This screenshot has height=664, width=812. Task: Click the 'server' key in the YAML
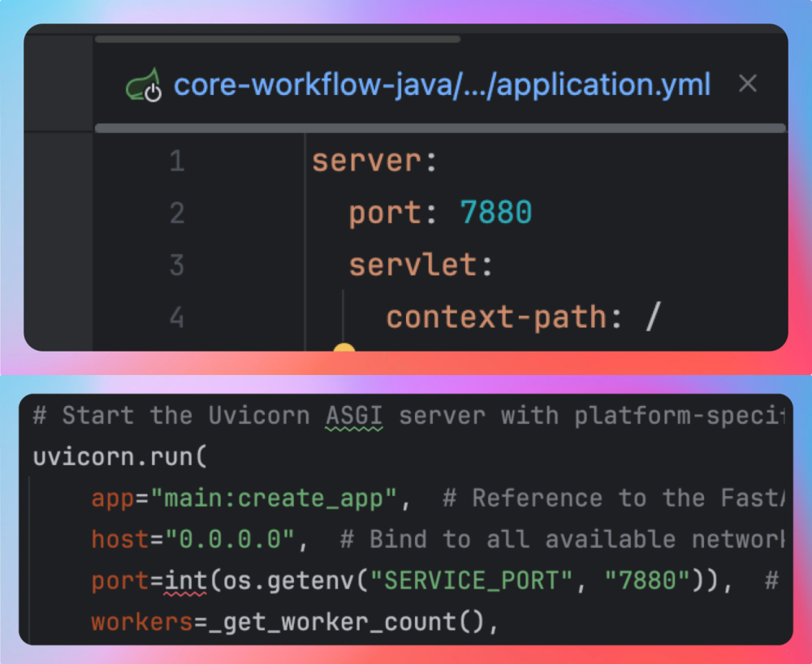[366, 161]
